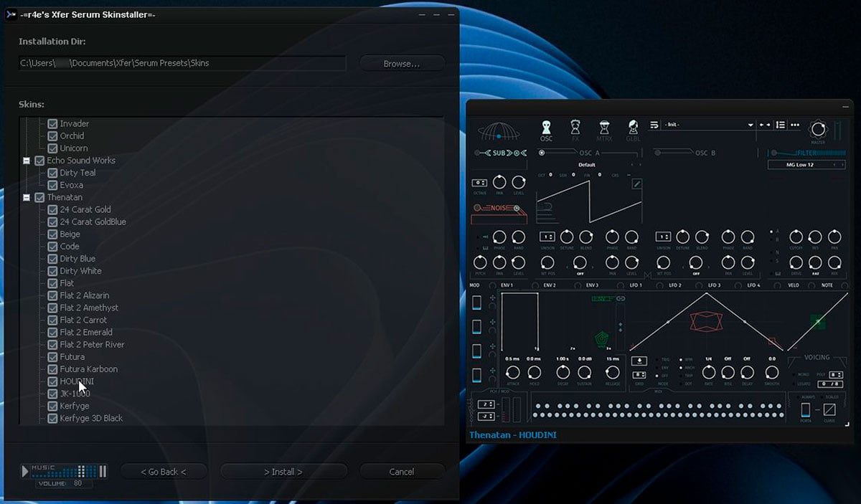Click the Browse... button
Screen dimensions: 861x504
tap(402, 64)
